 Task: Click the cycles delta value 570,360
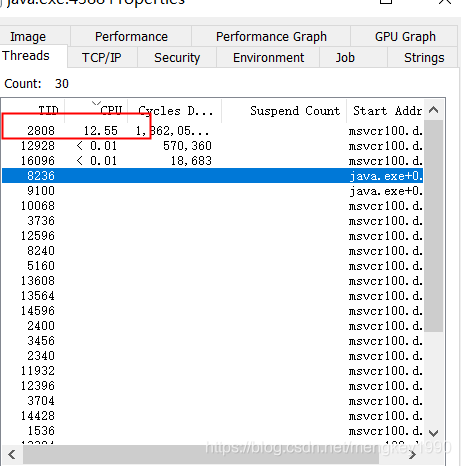[x=187, y=146]
